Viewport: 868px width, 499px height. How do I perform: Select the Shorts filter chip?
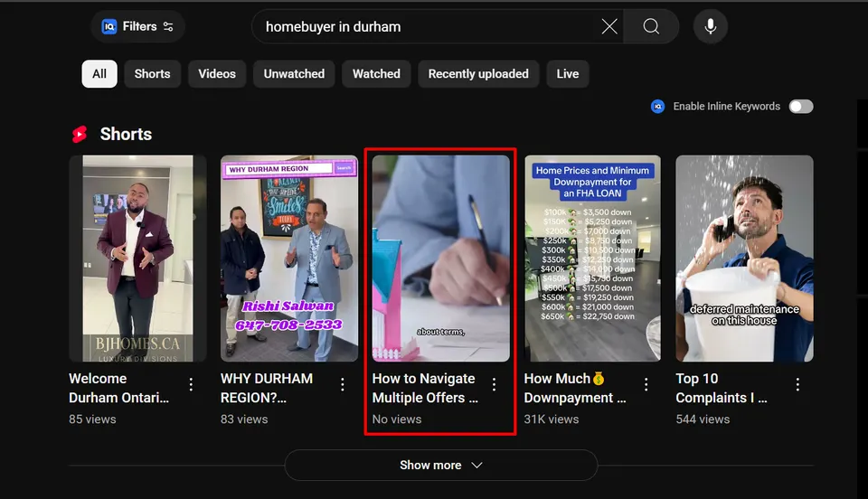[152, 74]
